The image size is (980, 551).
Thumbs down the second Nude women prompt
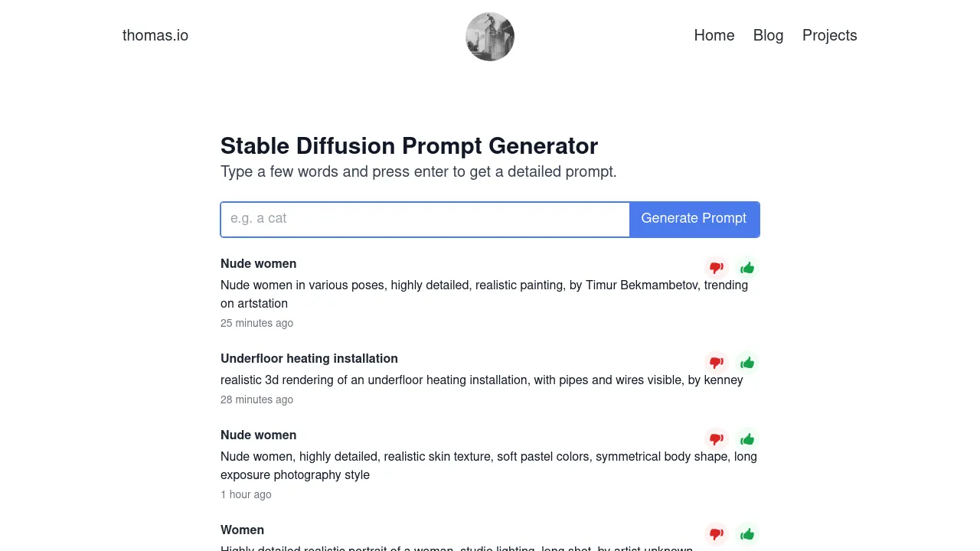pos(717,439)
